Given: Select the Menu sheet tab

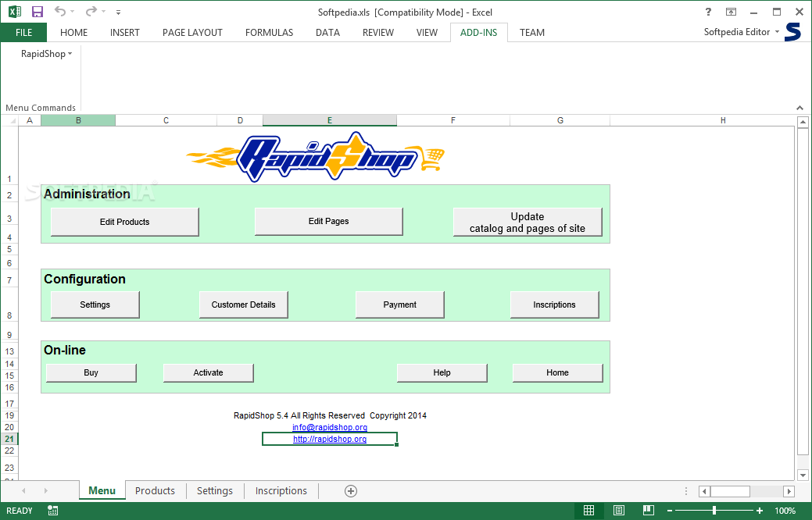Looking at the screenshot, I should click(x=102, y=490).
